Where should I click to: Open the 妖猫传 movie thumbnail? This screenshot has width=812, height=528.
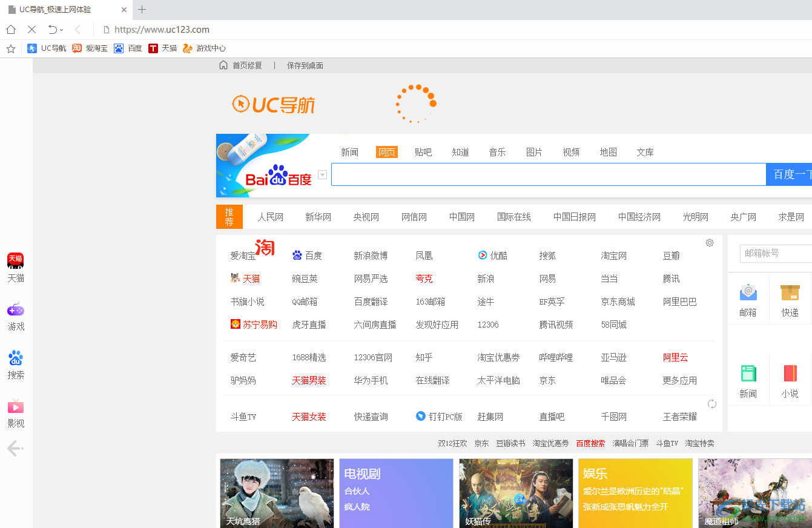tap(516, 493)
